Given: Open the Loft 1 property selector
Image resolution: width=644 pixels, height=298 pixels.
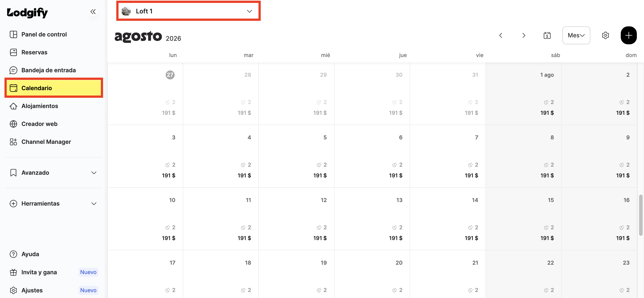Looking at the screenshot, I should coord(189,11).
